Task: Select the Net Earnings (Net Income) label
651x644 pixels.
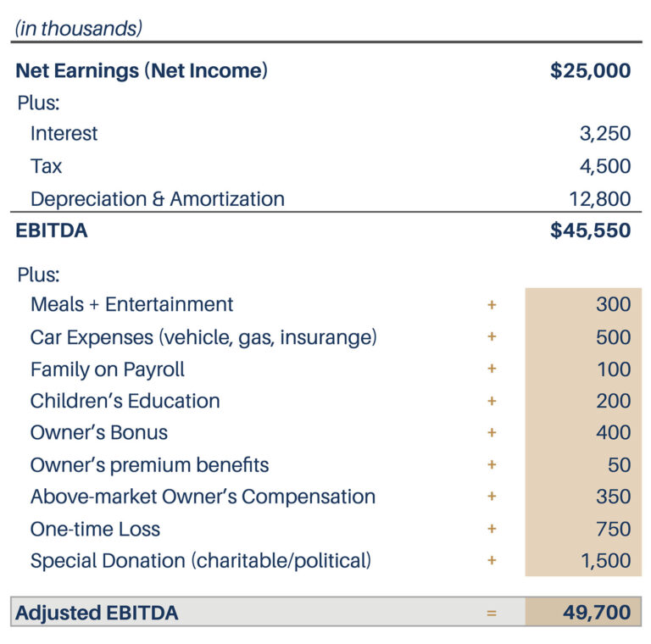Action: (x=142, y=70)
